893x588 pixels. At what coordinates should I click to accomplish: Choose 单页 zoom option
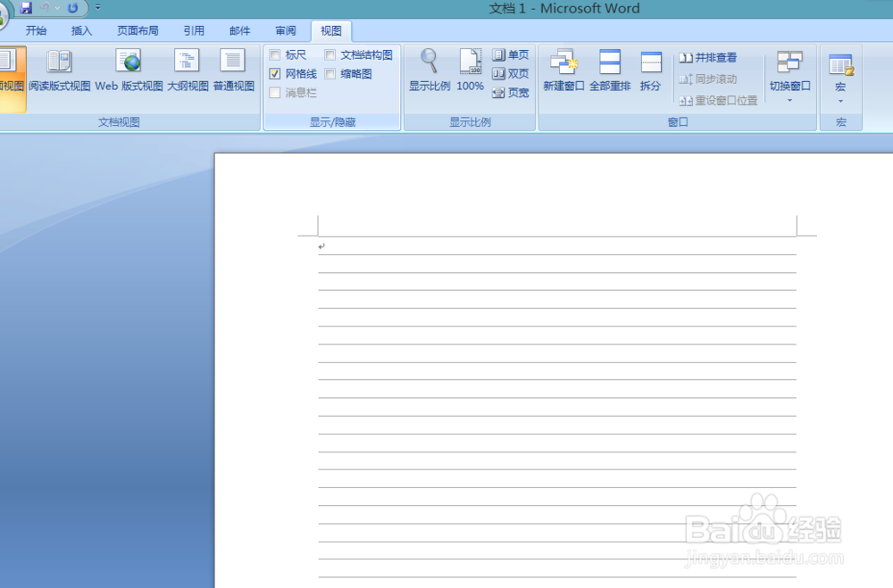click(511, 55)
